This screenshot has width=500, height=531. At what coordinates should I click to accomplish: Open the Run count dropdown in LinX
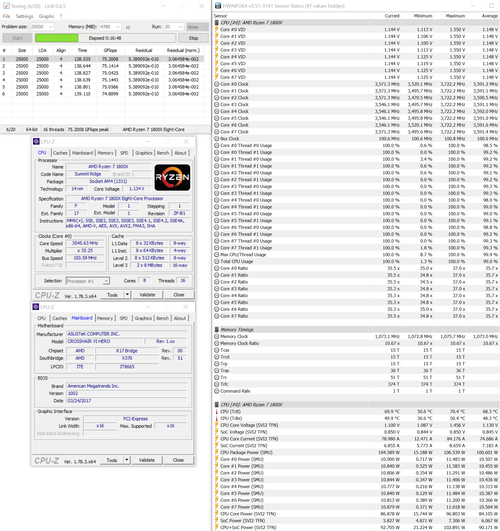181,27
